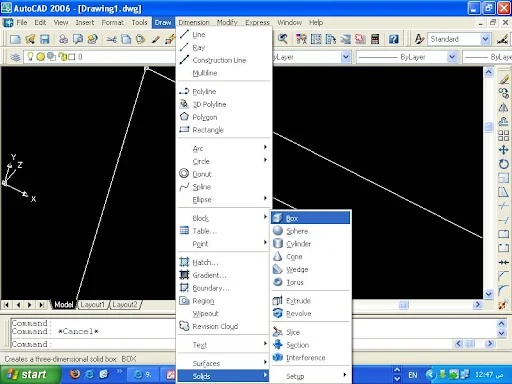Image resolution: width=512 pixels, height=384 pixels.
Task: Toggle the layer lock padlock icon
Action: tap(63, 57)
